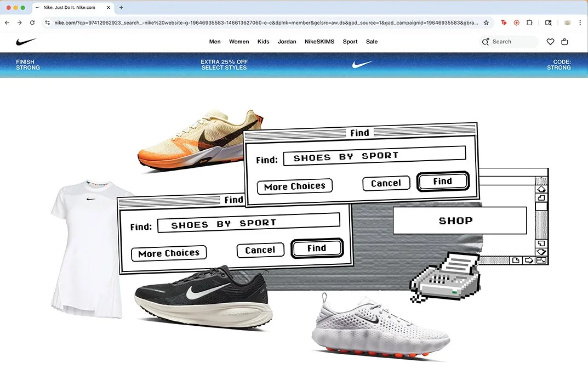Viewport: 588px width, 391px height.
Task: Click the browser extensions puzzle icon
Action: (x=529, y=22)
